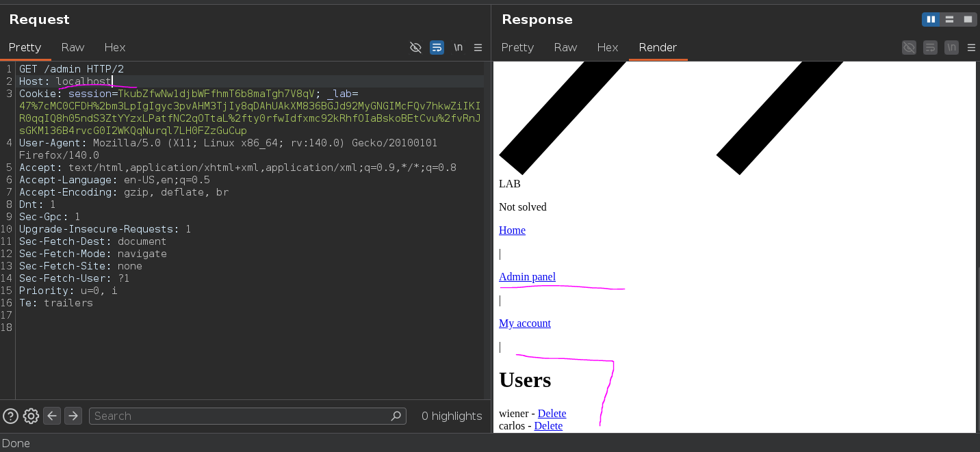Click the Accept-Language header line
This screenshot has width=980, height=452.
coord(114,180)
